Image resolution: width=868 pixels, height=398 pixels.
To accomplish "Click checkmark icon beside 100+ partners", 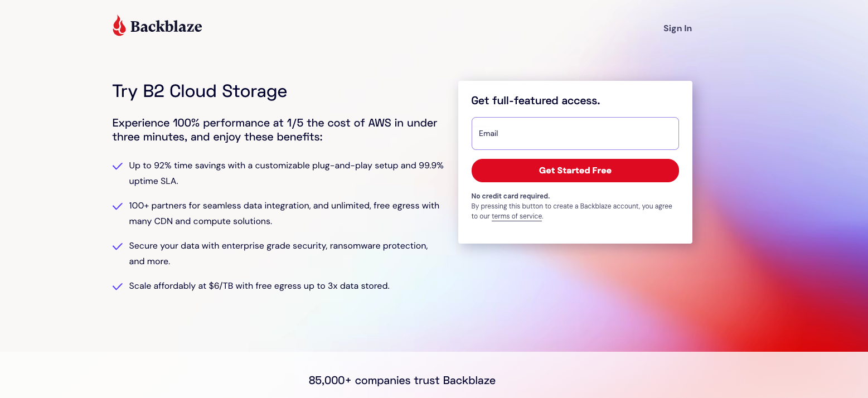I will (118, 206).
